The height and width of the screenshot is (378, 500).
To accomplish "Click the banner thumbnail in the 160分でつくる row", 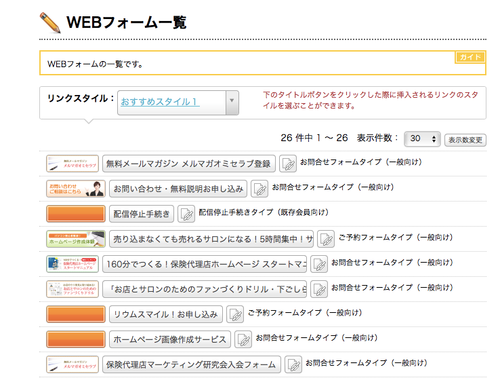I will 72,264.
